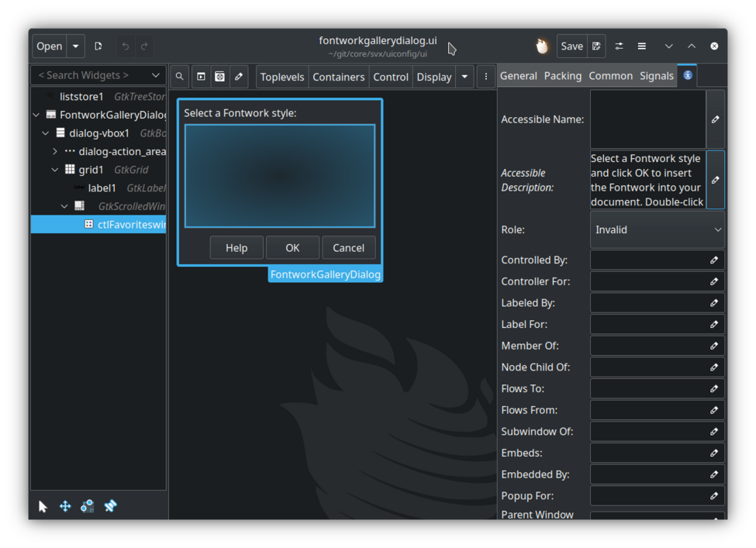Open the Containers widget palette
Viewport: 756px width, 548px height.
pos(338,77)
